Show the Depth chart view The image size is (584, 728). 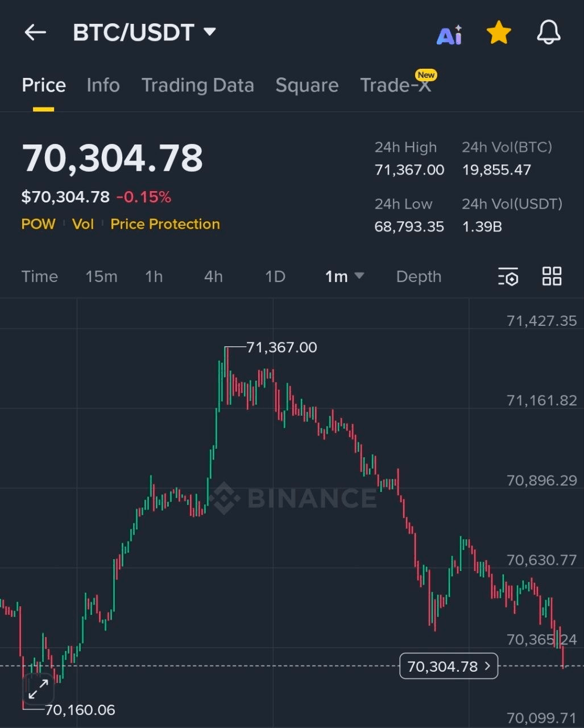click(419, 276)
